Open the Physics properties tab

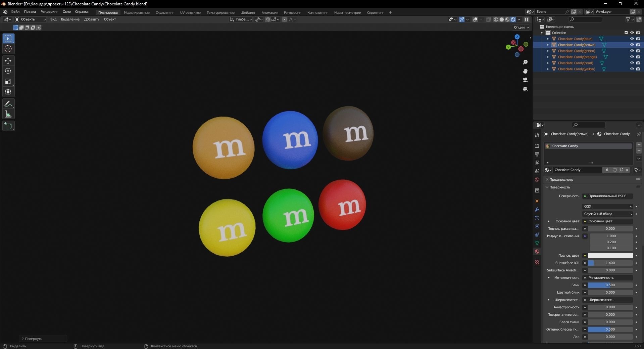click(x=537, y=226)
